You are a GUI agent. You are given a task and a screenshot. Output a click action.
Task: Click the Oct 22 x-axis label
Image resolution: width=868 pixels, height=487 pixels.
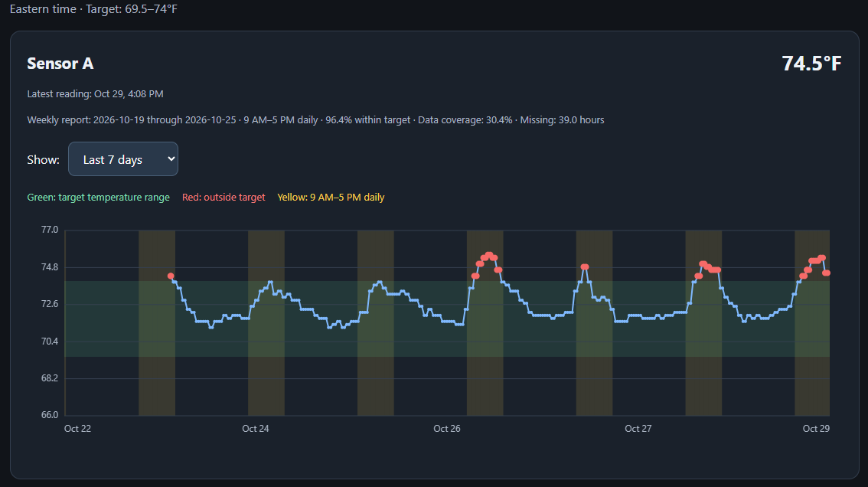(77, 428)
